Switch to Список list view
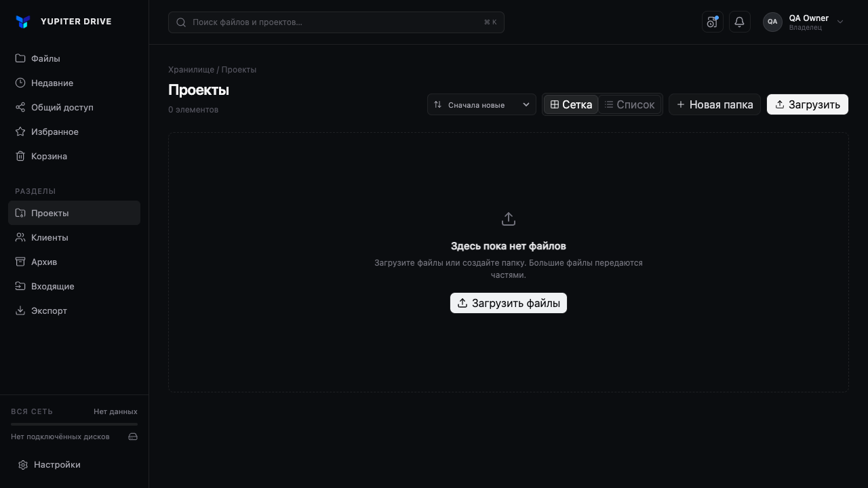This screenshot has height=488, width=868. [x=630, y=104]
